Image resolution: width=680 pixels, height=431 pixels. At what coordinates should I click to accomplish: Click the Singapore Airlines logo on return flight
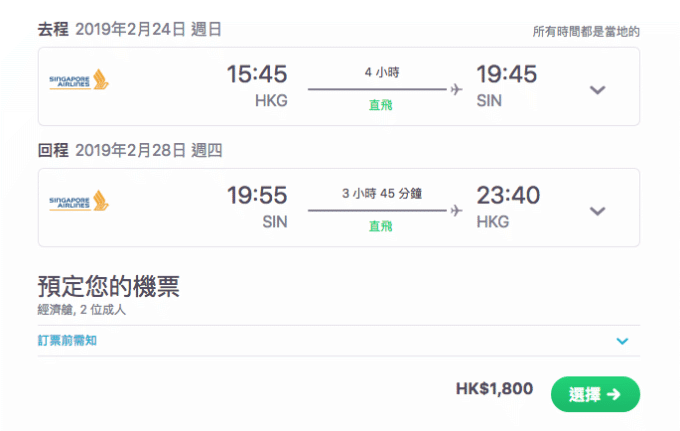(x=79, y=200)
